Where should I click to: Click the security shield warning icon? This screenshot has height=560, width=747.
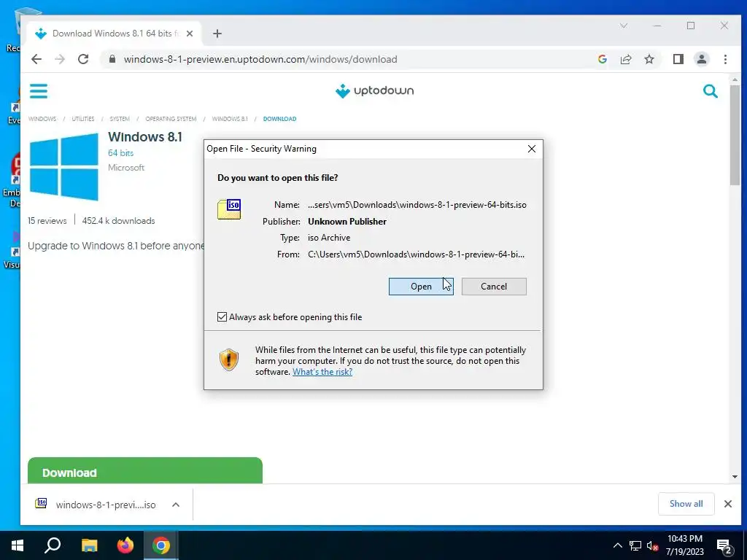(x=228, y=360)
